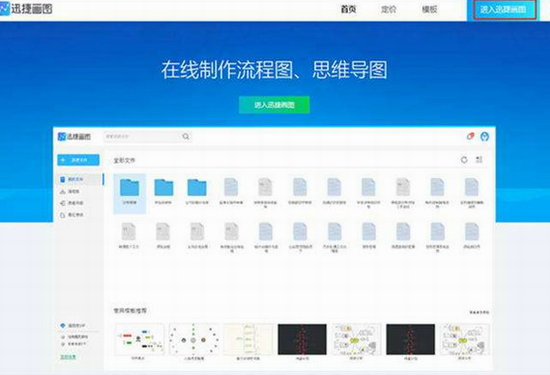Click the search magnifier icon in the preview
The image size is (550, 375).
click(x=186, y=136)
